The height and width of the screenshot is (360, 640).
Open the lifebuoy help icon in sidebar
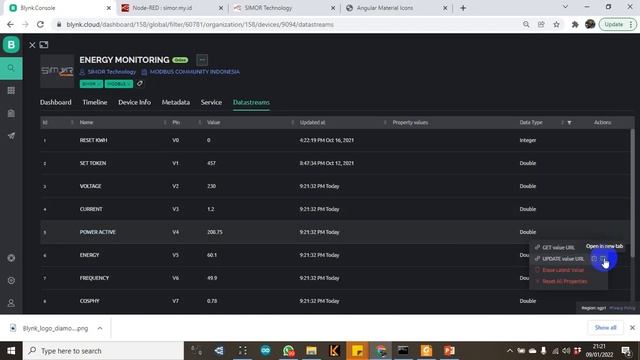11,258
